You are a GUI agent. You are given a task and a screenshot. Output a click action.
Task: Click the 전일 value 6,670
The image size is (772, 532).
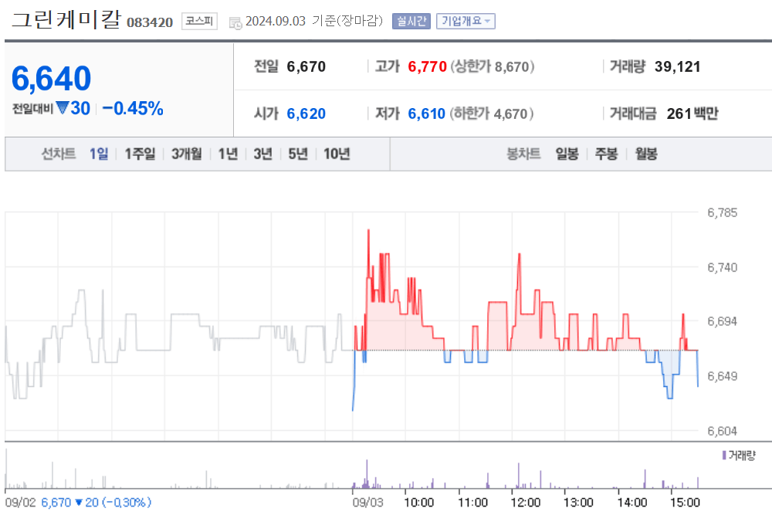(x=306, y=66)
